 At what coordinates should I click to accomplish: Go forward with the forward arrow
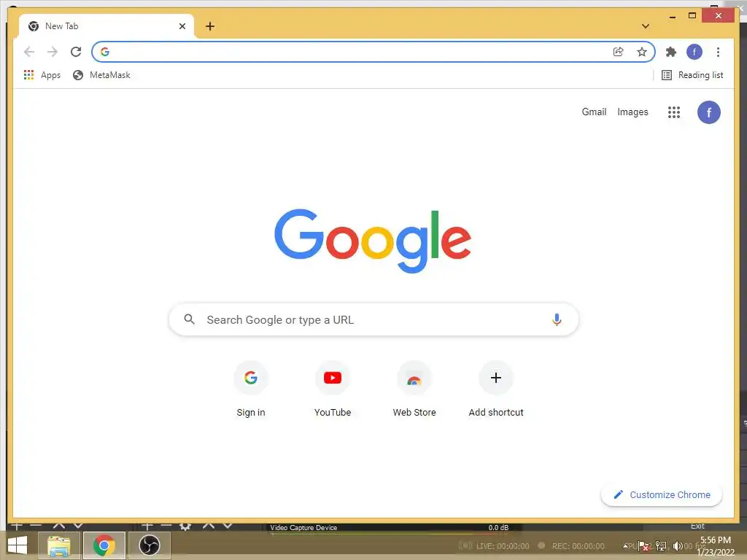tap(53, 52)
